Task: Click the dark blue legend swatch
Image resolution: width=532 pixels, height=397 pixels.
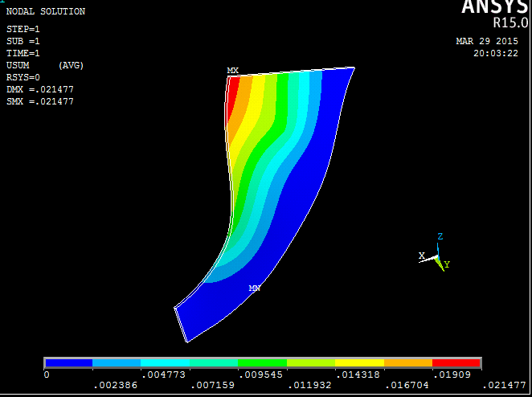Action: 69,363
